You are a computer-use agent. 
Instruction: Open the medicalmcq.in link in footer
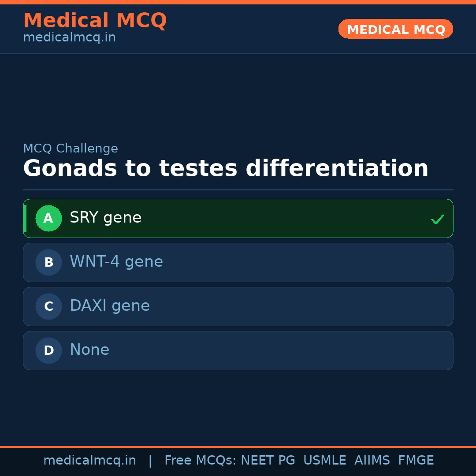89,461
